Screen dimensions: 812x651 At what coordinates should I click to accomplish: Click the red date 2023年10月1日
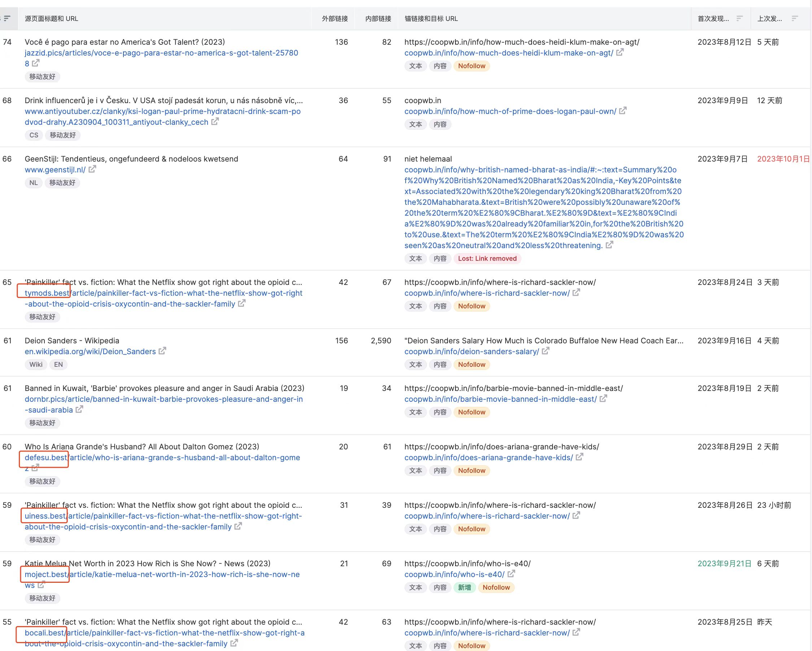(783, 159)
